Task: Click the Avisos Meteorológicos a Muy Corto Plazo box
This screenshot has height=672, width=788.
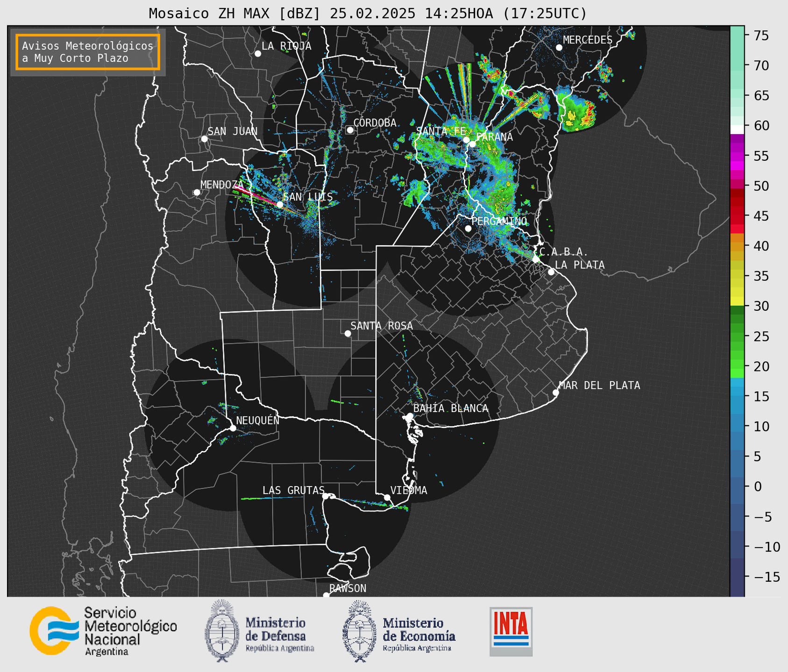Action: (x=88, y=52)
